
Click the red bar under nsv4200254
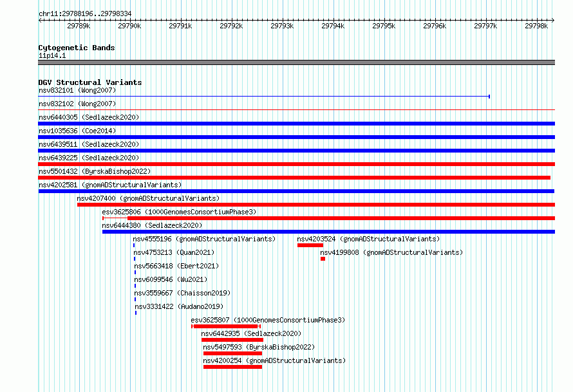click(233, 367)
